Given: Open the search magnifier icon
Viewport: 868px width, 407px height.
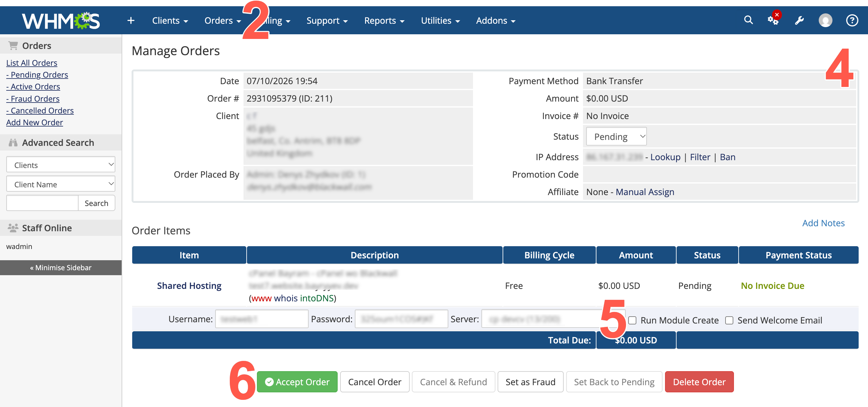Looking at the screenshot, I should [748, 20].
